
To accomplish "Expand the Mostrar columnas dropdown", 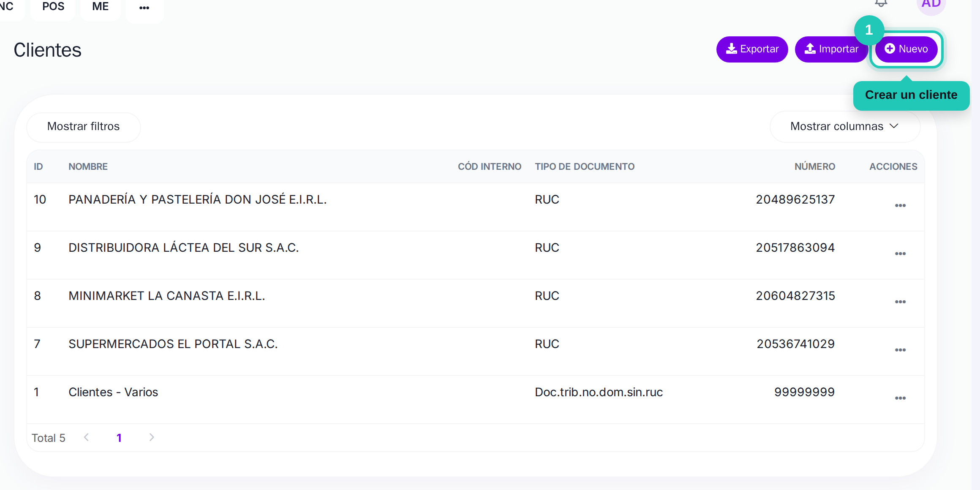I will coord(845,127).
